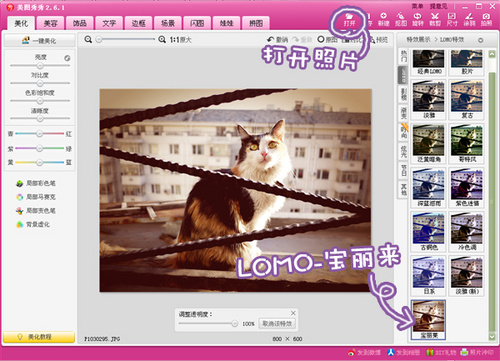500x361 pixels.
Task: Click the zoom level slider in toolbar
Action: (x=125, y=39)
